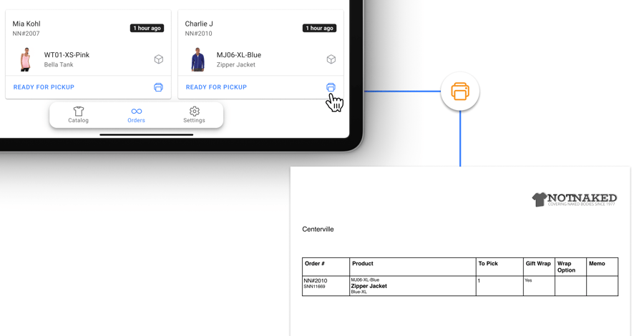Click print icon on Mia Kohl order

pos(158,87)
